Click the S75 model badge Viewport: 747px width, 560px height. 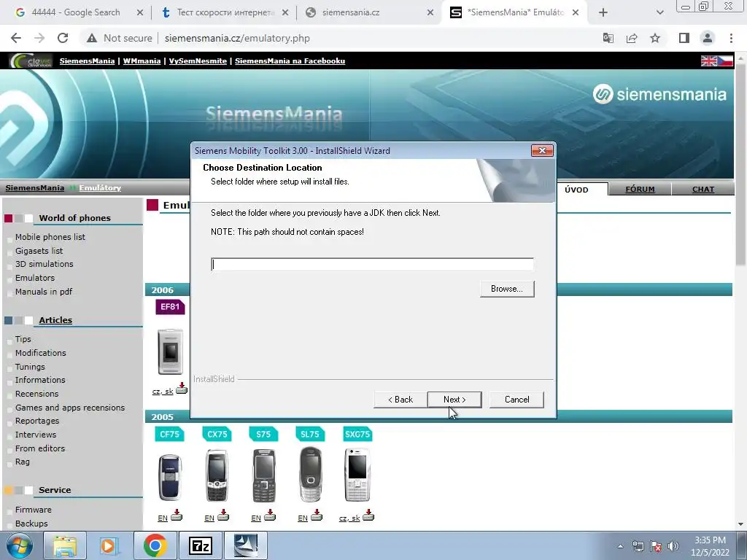pos(263,435)
